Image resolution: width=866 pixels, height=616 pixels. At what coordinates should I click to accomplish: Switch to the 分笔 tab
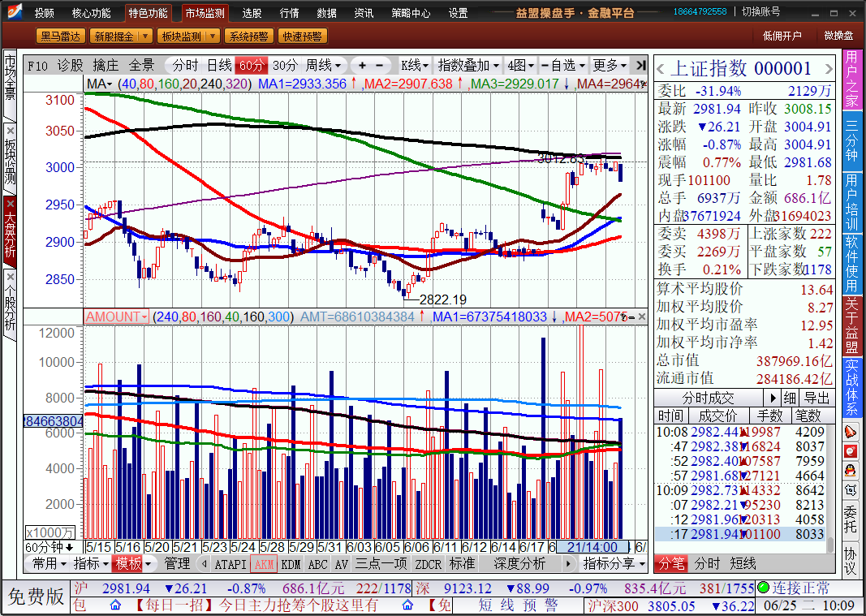click(671, 563)
